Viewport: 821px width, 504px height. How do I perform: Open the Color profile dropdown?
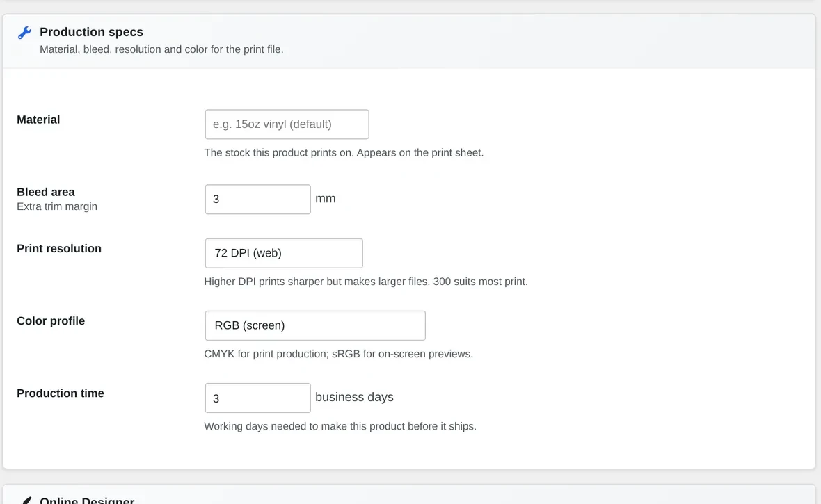click(315, 325)
